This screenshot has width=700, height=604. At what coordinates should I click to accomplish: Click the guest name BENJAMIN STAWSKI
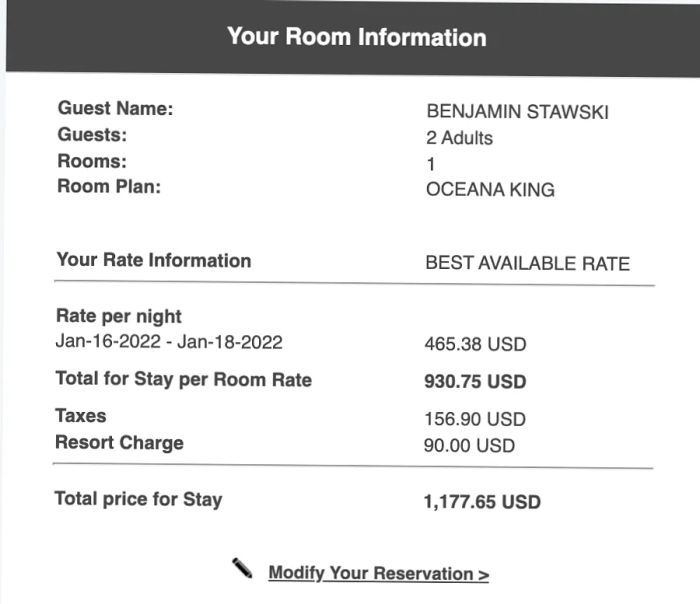(517, 112)
